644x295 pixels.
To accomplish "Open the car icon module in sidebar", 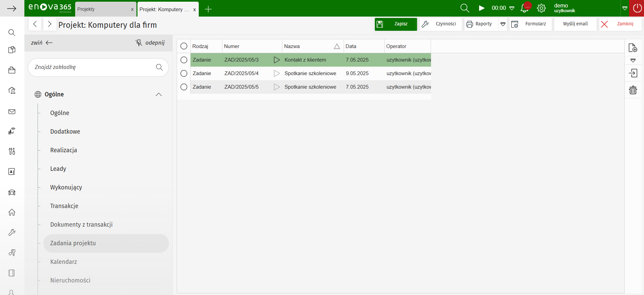I will click(12, 192).
